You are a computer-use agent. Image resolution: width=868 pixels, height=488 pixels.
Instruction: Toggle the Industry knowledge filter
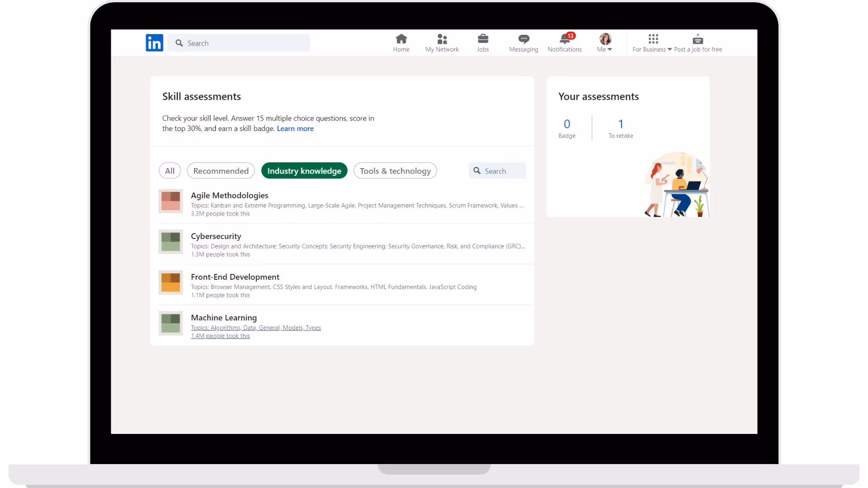pyautogui.click(x=304, y=171)
